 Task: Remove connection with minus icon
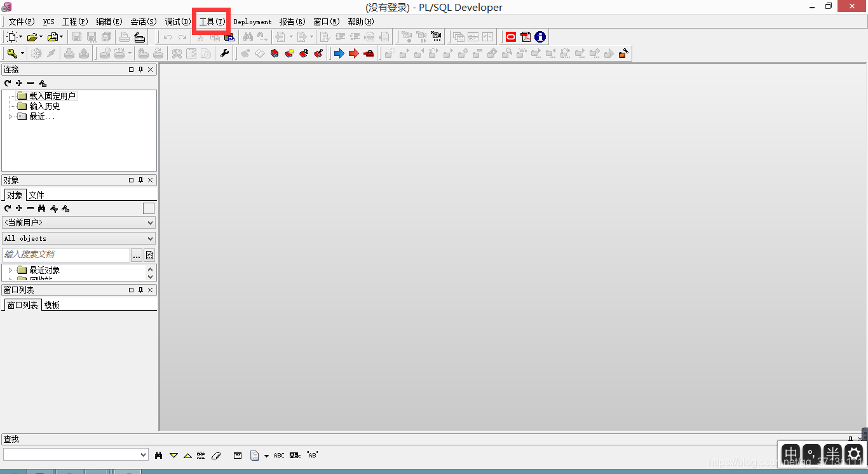[31, 83]
